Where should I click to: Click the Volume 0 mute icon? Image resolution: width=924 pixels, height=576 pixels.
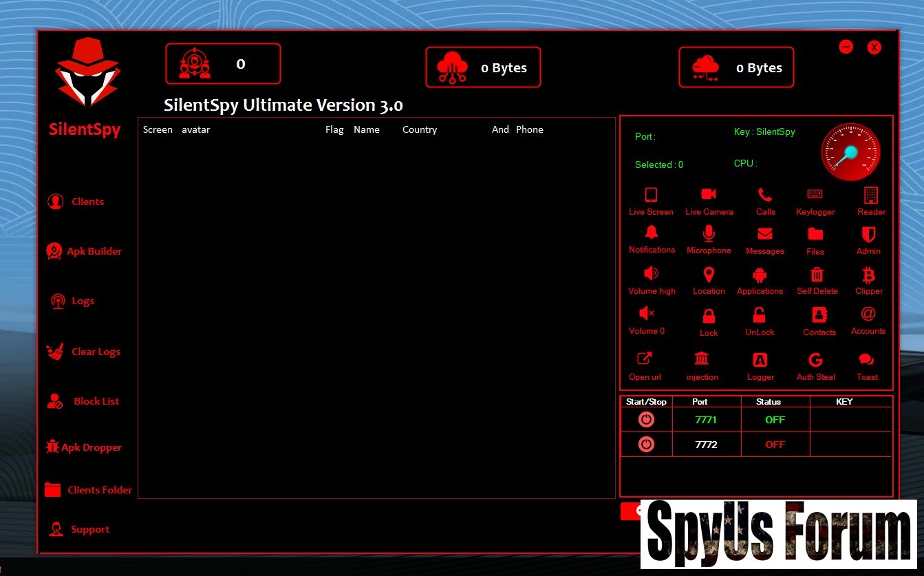click(x=647, y=314)
